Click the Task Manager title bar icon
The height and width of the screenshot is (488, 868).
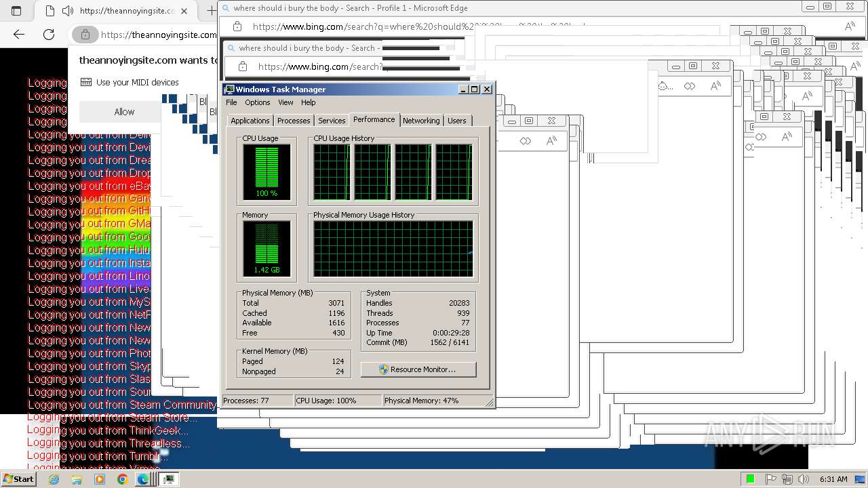click(229, 89)
